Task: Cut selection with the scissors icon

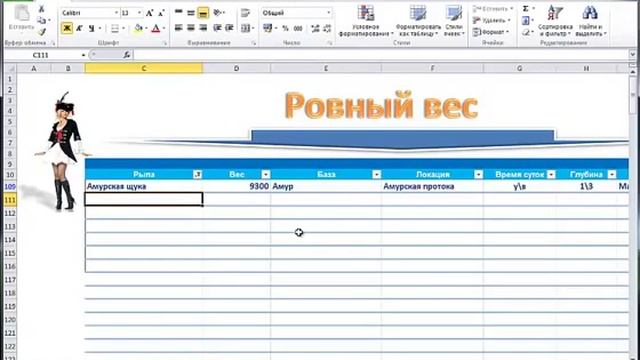Action: point(41,8)
